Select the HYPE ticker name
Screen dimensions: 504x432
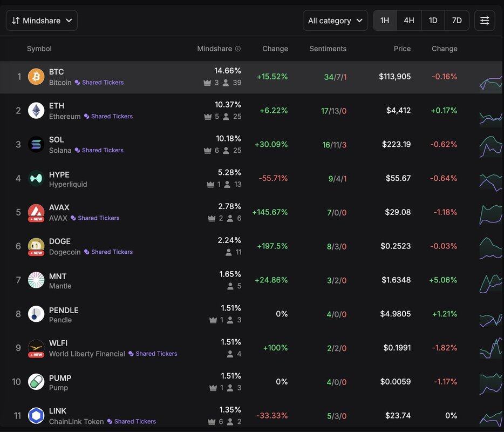tap(59, 174)
